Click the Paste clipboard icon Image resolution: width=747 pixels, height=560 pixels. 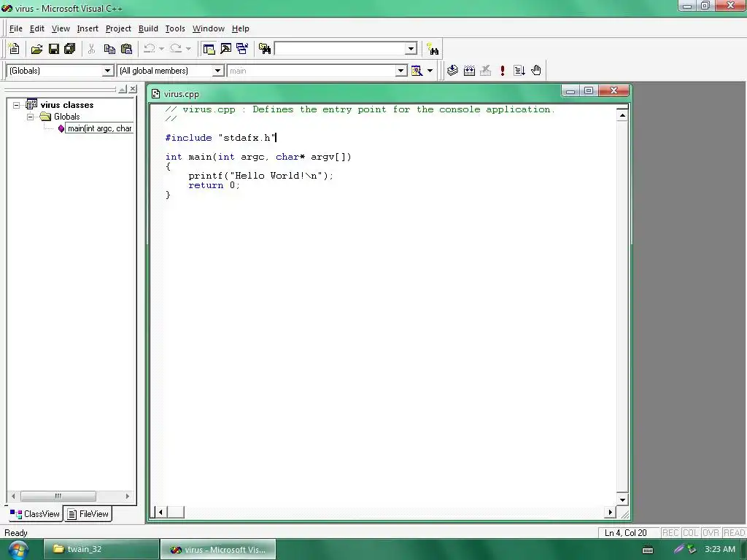click(126, 49)
